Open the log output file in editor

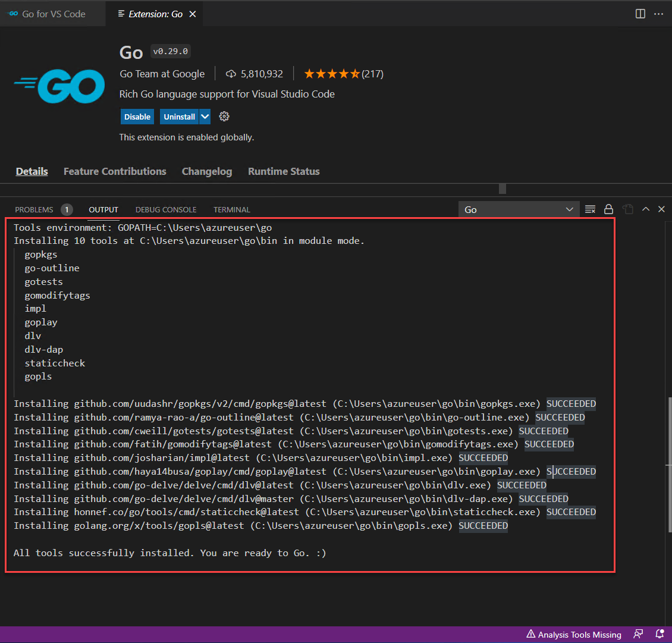coord(627,209)
